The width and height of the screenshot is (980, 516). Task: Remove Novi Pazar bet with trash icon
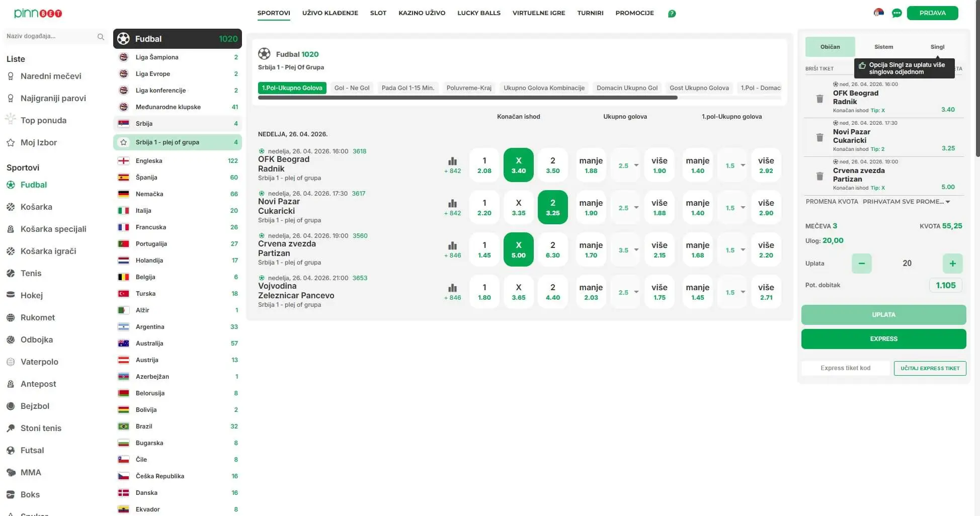coord(820,137)
